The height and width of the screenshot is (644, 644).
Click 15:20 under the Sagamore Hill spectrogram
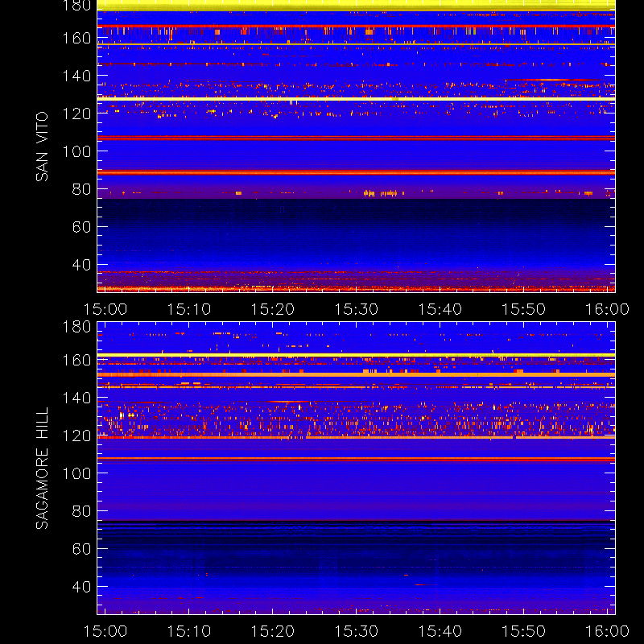pyautogui.click(x=273, y=631)
